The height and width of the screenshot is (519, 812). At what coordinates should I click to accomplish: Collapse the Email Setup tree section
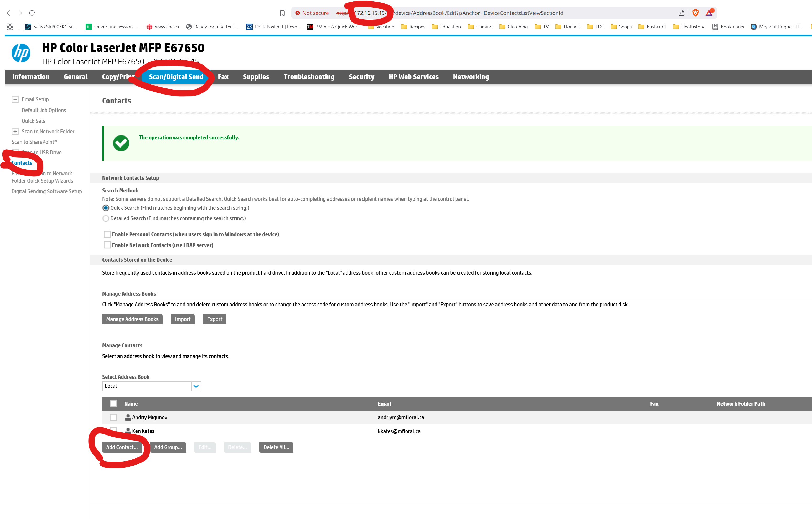[x=15, y=99]
